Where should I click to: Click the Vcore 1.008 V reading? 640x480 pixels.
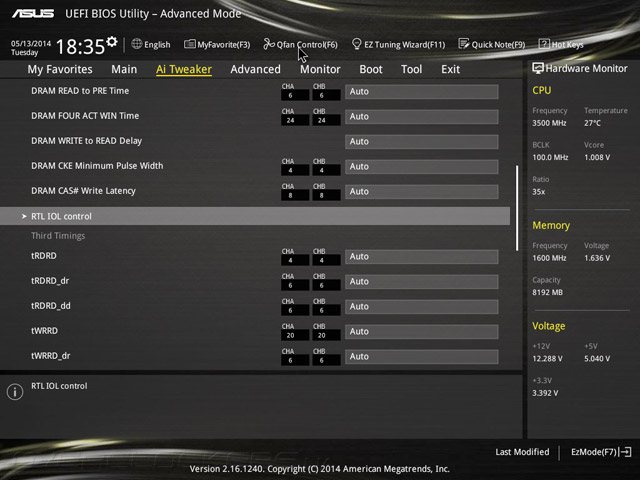597,157
